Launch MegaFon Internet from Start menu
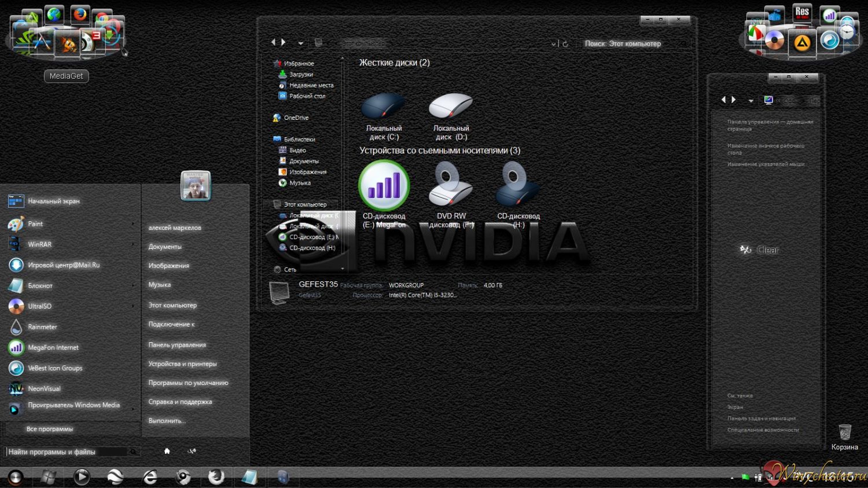 (69, 347)
